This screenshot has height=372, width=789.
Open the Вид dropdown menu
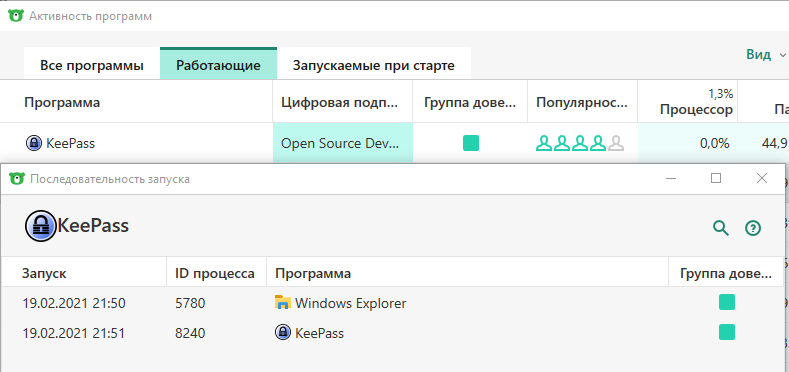[x=766, y=55]
